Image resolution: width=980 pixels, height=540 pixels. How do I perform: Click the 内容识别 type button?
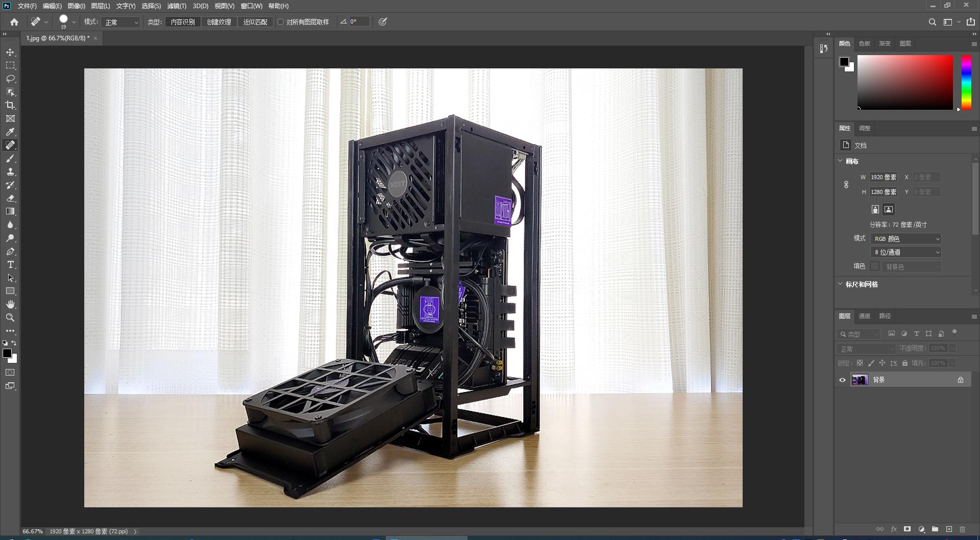click(x=184, y=22)
